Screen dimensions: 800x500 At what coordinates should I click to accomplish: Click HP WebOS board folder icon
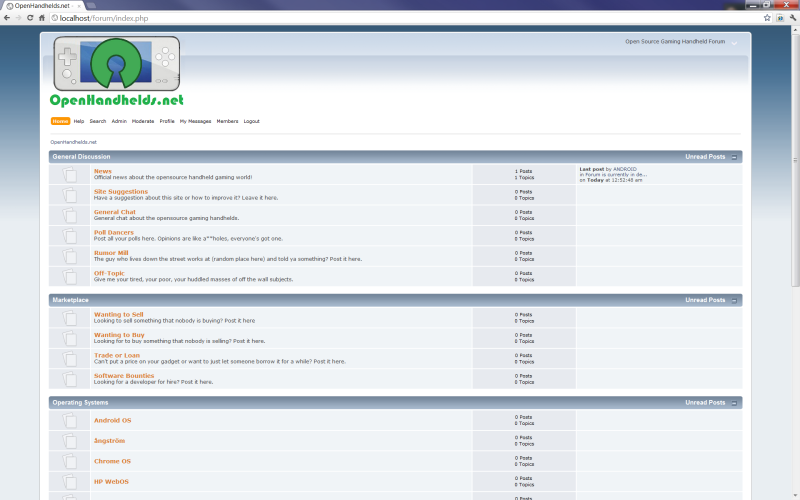click(x=69, y=482)
